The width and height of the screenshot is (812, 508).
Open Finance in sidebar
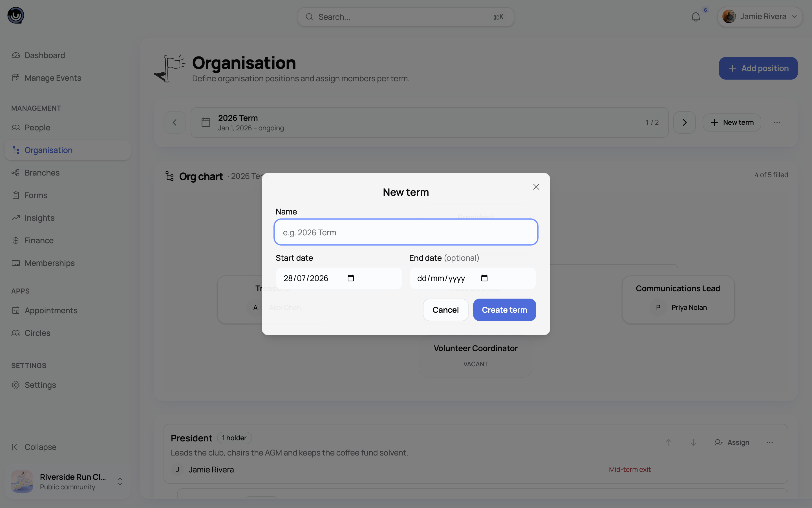(x=67, y=240)
